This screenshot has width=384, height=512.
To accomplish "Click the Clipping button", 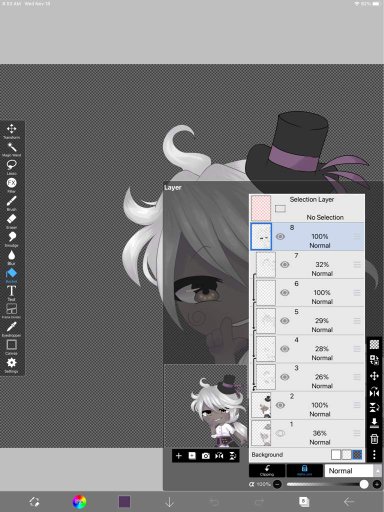I will click(267, 471).
